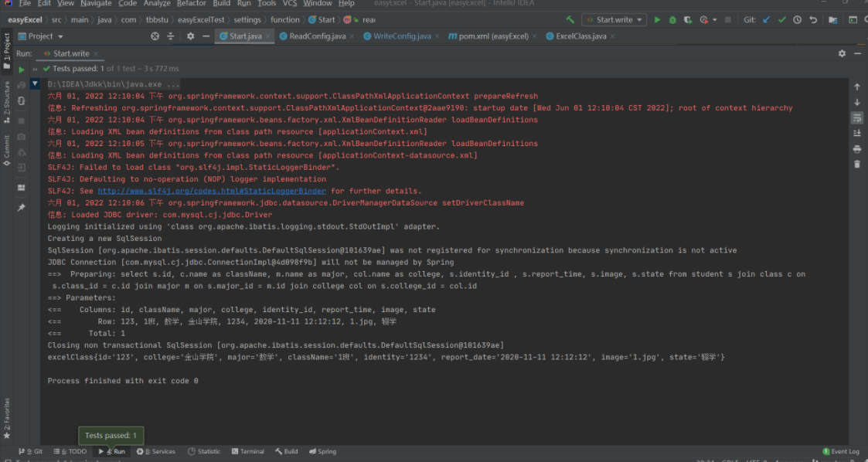
Task: Open the Structure side tab
Action: [7, 102]
